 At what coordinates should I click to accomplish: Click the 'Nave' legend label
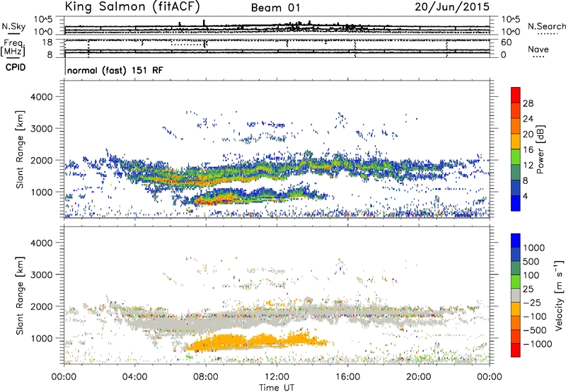click(x=538, y=49)
